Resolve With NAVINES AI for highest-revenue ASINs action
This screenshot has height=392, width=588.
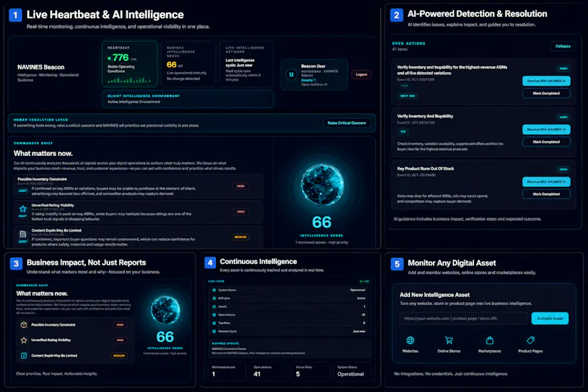546,81
